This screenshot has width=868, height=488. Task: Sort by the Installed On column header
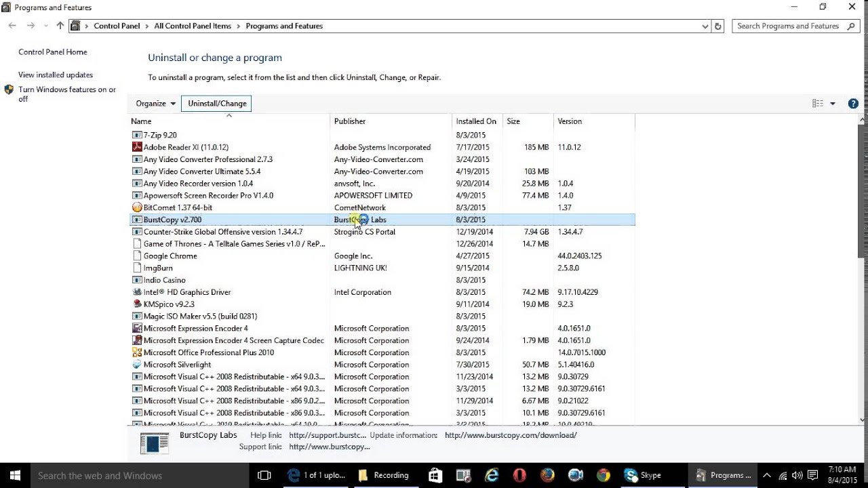(x=477, y=121)
